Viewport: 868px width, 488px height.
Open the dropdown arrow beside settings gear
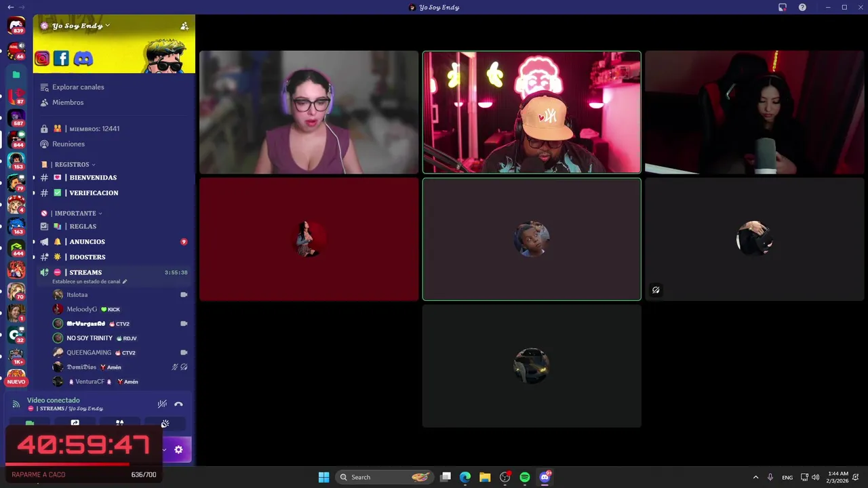click(x=164, y=449)
